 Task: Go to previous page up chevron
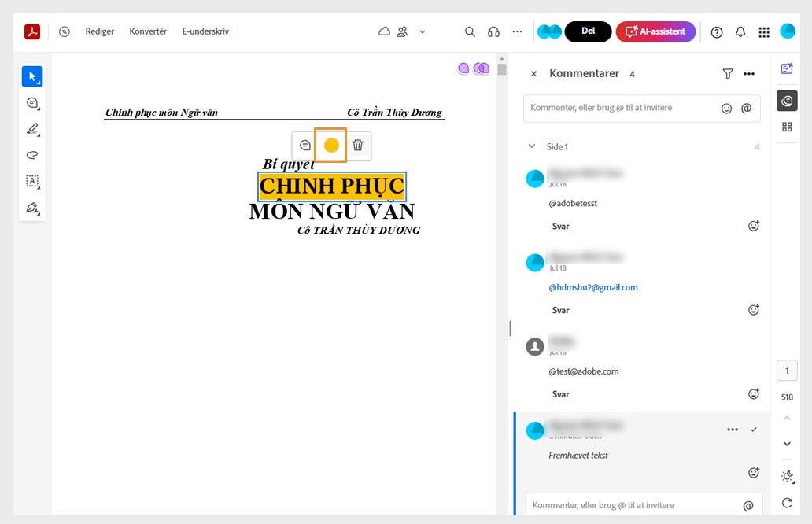coord(787,418)
